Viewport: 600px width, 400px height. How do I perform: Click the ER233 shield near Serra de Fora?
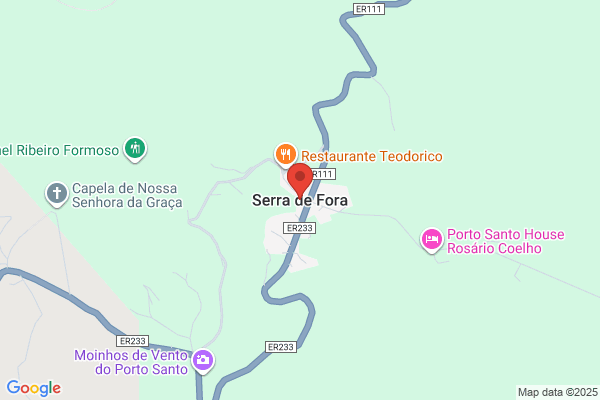click(x=300, y=228)
